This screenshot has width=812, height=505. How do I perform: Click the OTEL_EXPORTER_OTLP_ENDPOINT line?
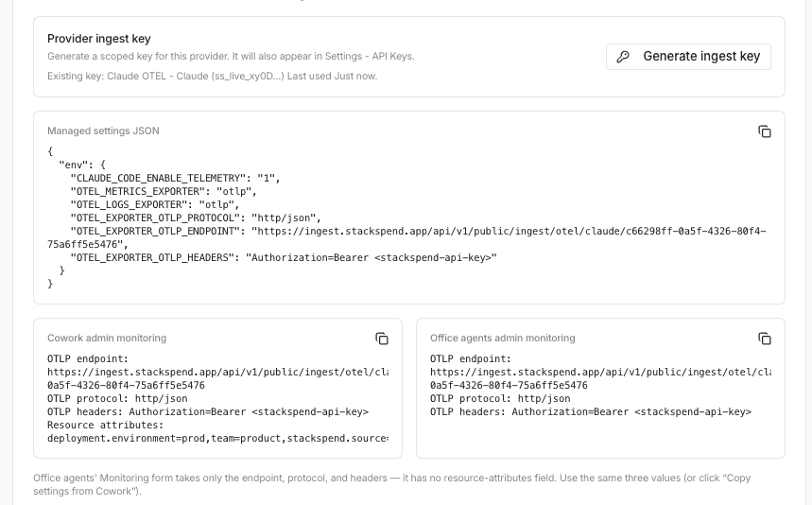tap(406, 237)
